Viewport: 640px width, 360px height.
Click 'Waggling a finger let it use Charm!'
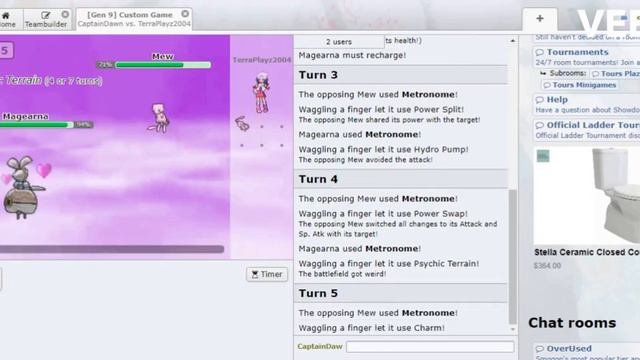[371, 328]
